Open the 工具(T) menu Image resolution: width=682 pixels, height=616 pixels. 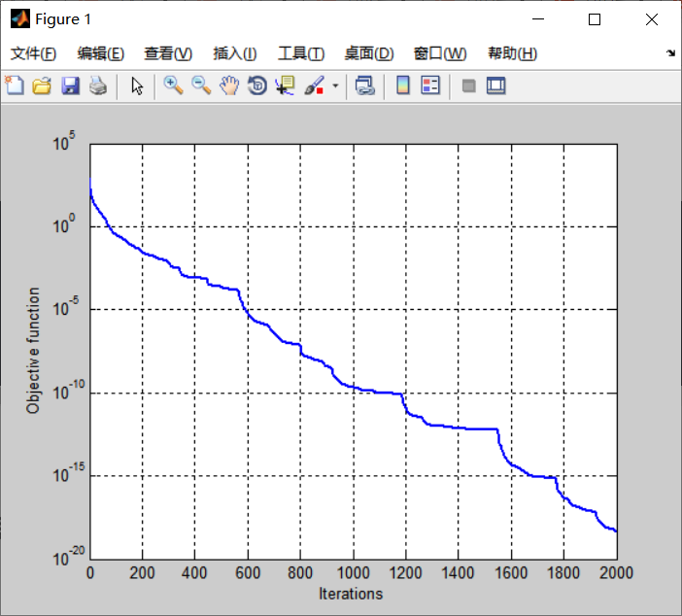301,53
